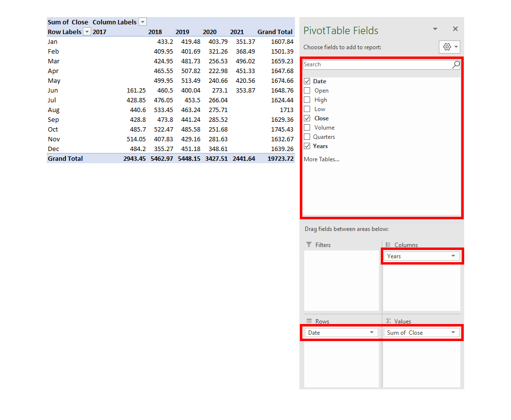
Task: Select the Jul row label
Action: [52, 100]
